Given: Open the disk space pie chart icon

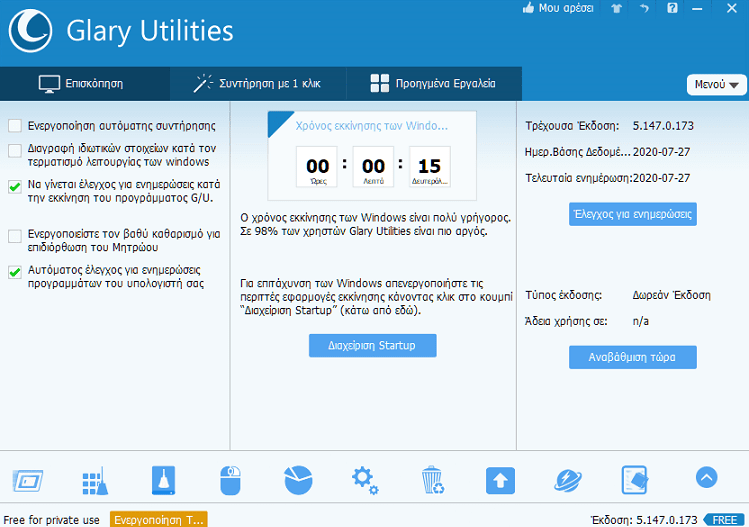Looking at the screenshot, I should [x=299, y=480].
